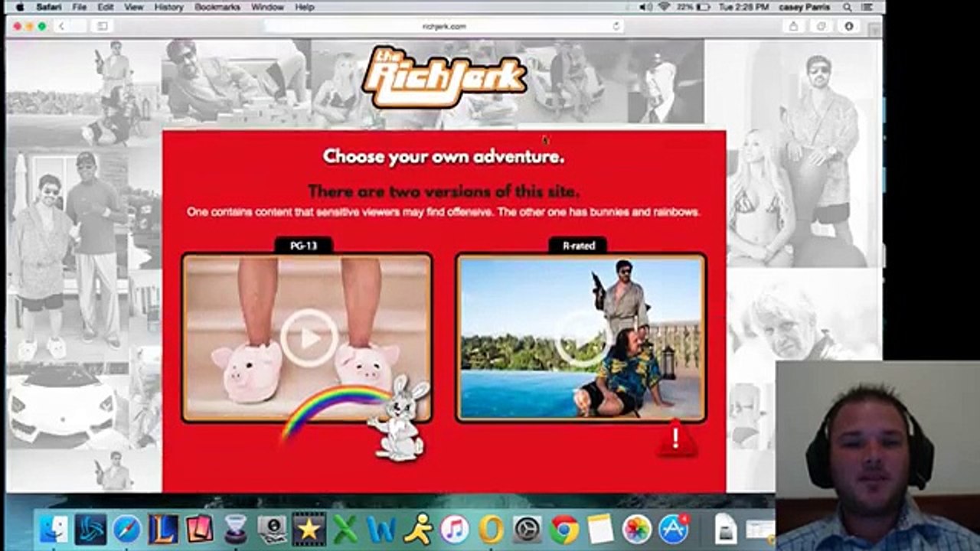Reload the page in address bar
This screenshot has height=551, width=980.
click(616, 26)
